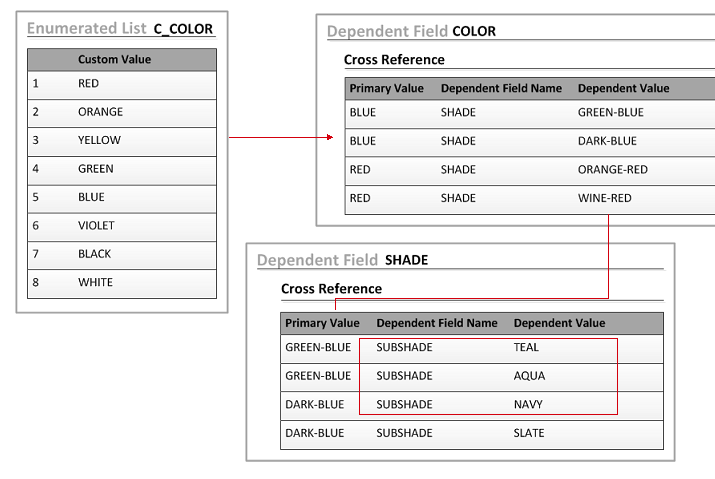This screenshot has height=479, width=715.
Task: Select the ORANGE-RED dependent value
Action: [x=612, y=170]
